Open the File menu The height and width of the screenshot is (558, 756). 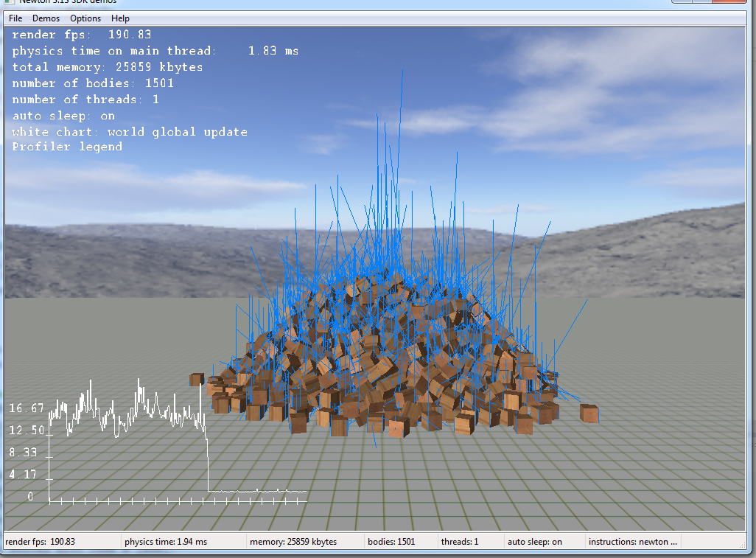pos(15,18)
